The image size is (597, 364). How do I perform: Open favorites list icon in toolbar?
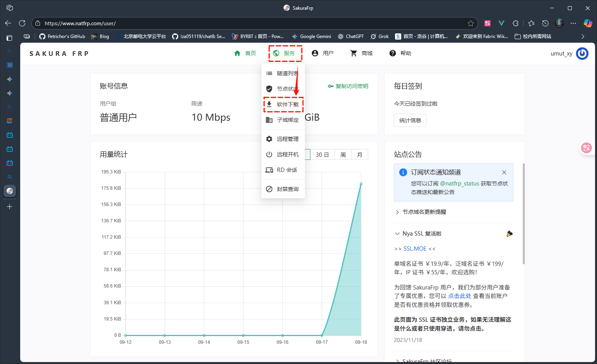point(531,23)
